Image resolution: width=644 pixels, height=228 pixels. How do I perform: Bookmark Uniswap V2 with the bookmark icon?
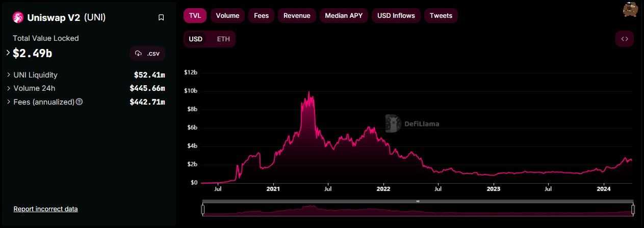161,17
